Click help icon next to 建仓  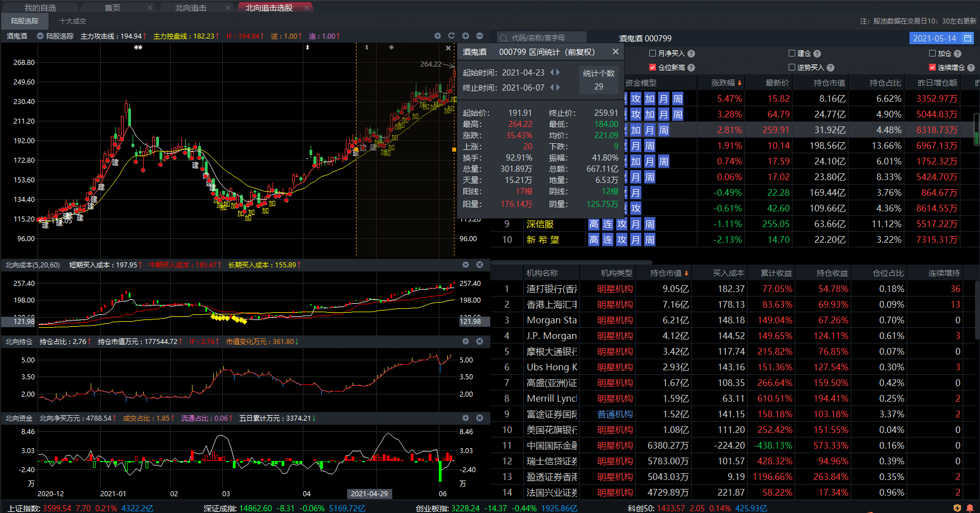pos(817,54)
